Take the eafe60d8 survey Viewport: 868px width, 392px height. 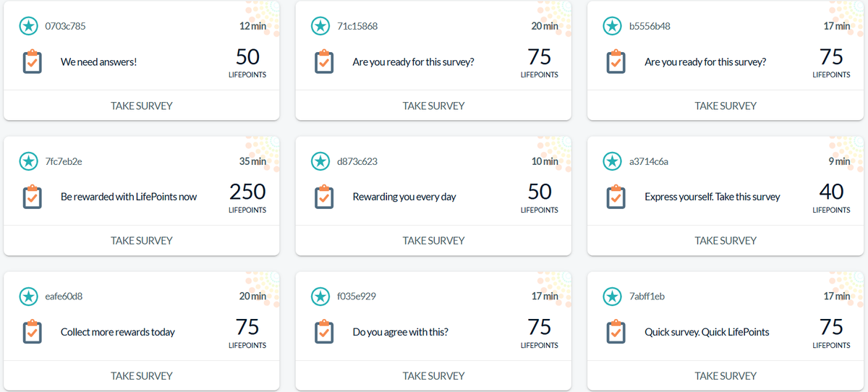tap(142, 376)
